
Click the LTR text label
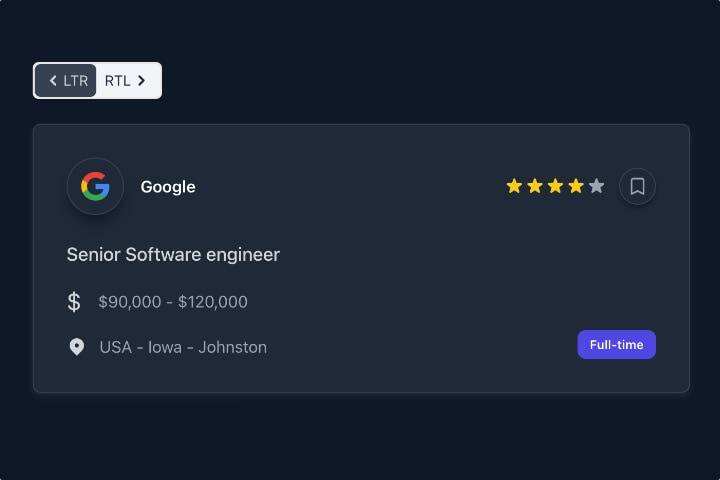click(x=76, y=80)
